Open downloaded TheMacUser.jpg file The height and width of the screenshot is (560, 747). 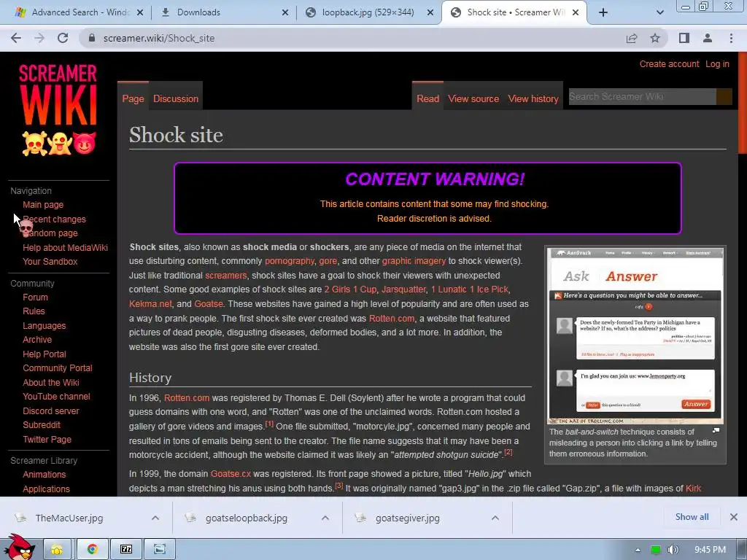[69, 518]
